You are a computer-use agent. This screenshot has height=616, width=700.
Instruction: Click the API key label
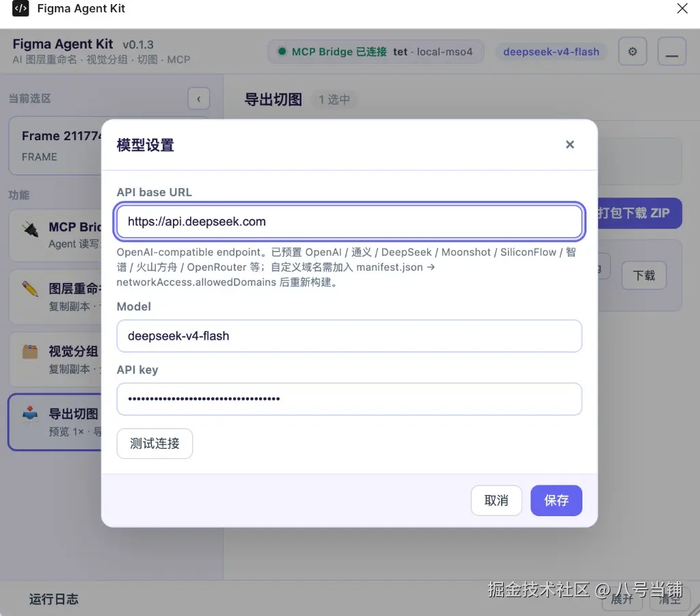[x=137, y=370]
